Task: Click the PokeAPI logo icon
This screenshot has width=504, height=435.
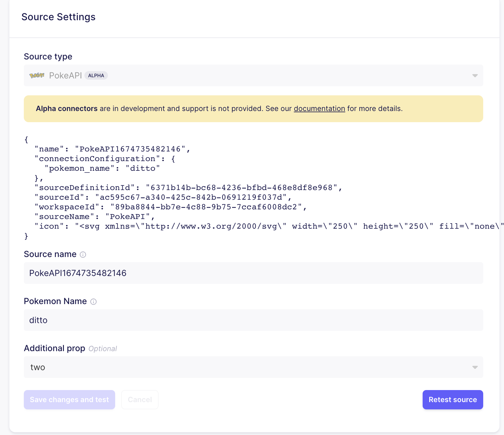Action: pyautogui.click(x=36, y=75)
